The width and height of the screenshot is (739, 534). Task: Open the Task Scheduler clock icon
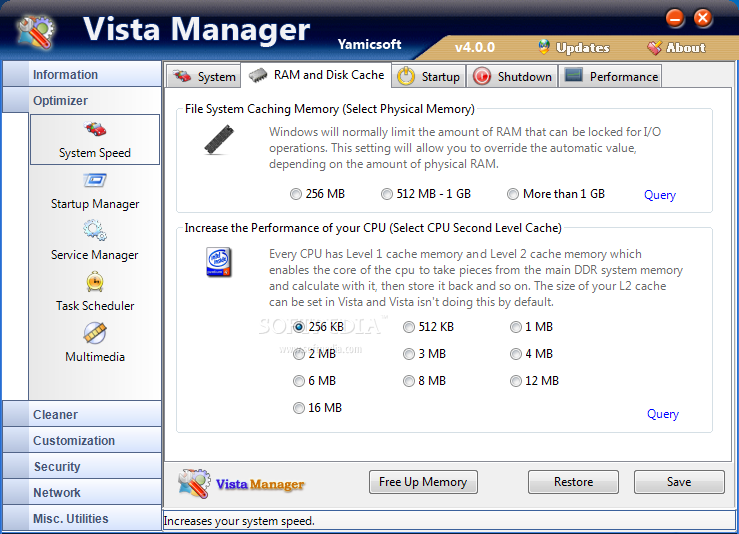tap(95, 281)
